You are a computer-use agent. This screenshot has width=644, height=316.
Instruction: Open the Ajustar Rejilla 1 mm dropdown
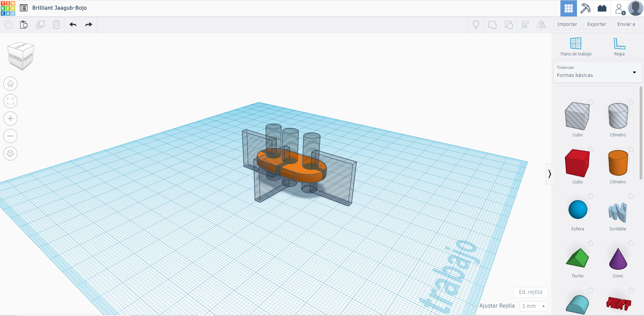(534, 306)
